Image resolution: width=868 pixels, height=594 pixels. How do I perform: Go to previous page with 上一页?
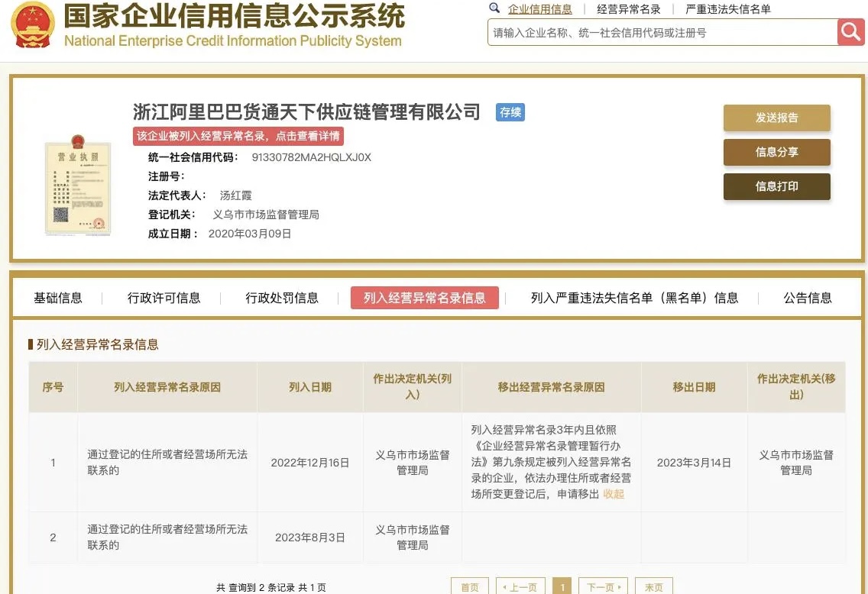520,587
